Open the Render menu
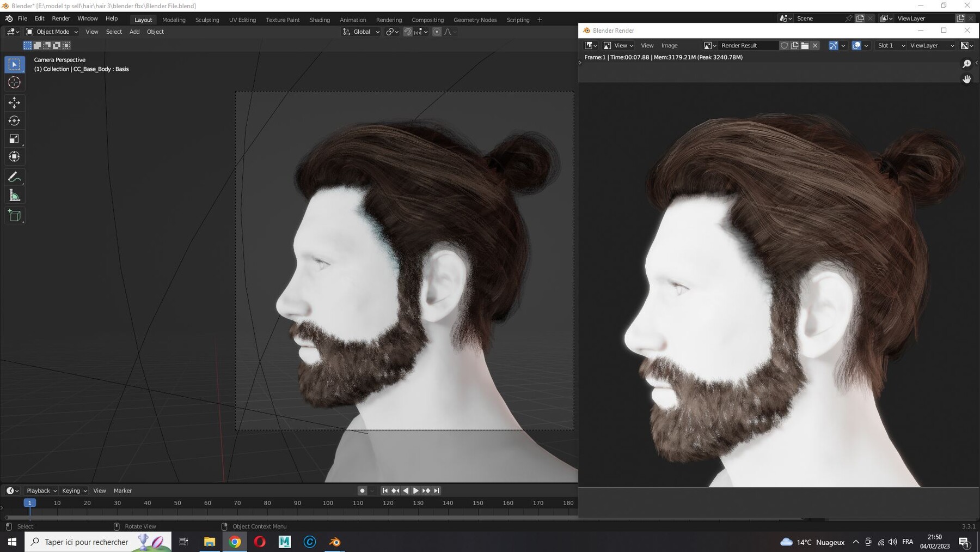Viewport: 980px width, 552px height. click(61, 19)
